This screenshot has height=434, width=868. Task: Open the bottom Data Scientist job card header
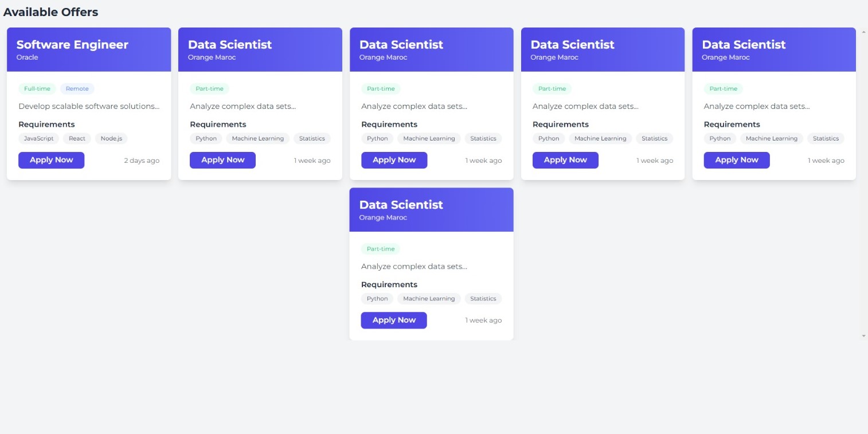tap(431, 209)
